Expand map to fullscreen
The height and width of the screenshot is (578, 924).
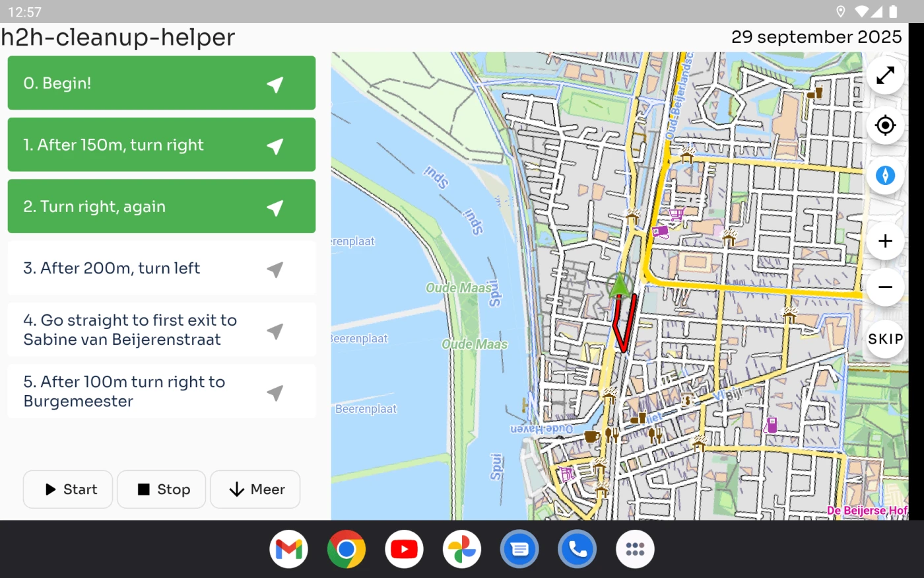885,75
